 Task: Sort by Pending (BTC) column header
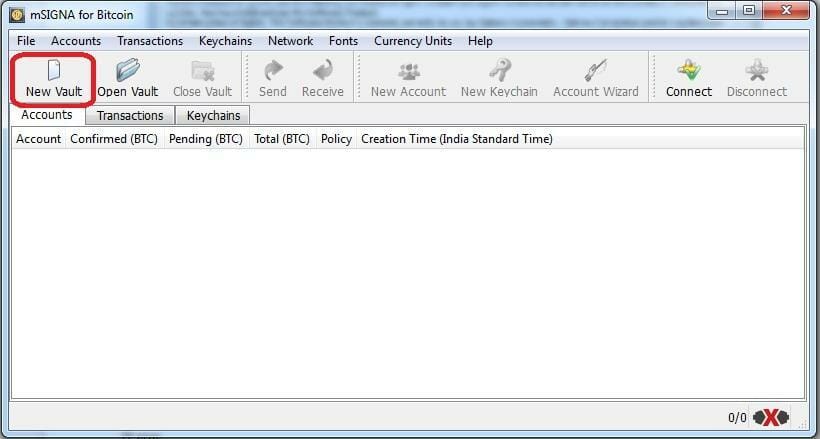click(206, 139)
